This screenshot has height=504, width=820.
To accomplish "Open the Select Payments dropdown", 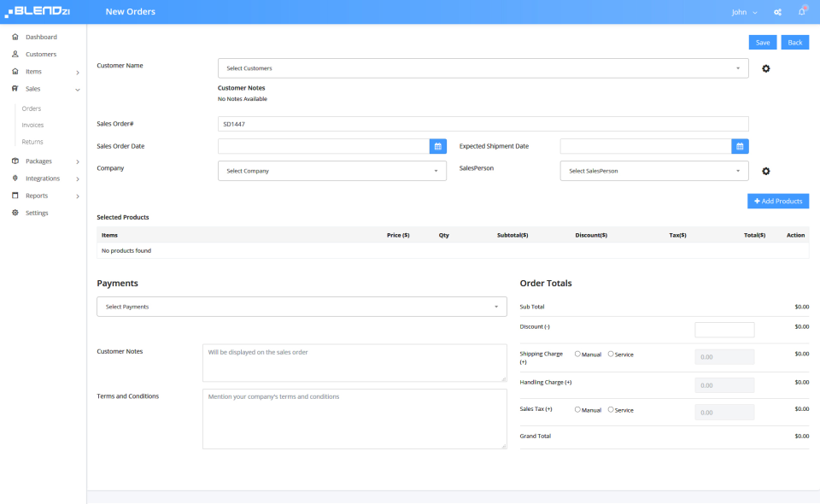I will click(302, 307).
